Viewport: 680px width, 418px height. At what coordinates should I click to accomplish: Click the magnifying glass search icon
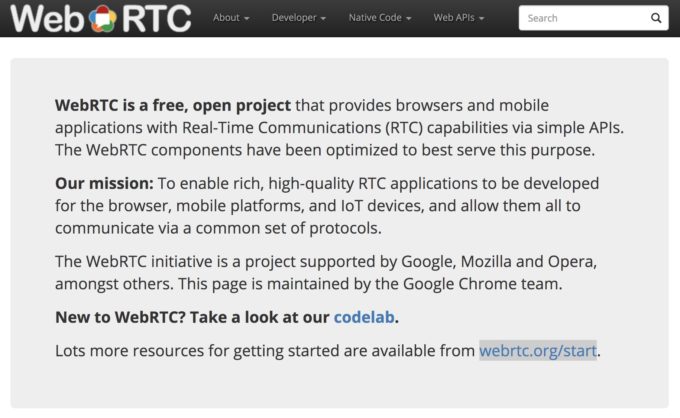tap(656, 18)
